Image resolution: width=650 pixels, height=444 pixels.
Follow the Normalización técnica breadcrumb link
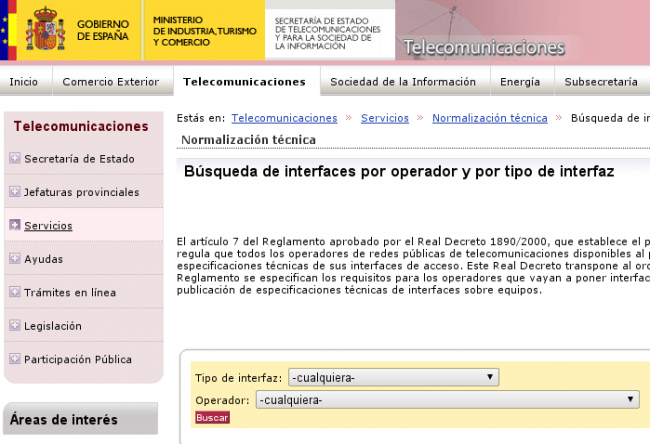tap(489, 118)
